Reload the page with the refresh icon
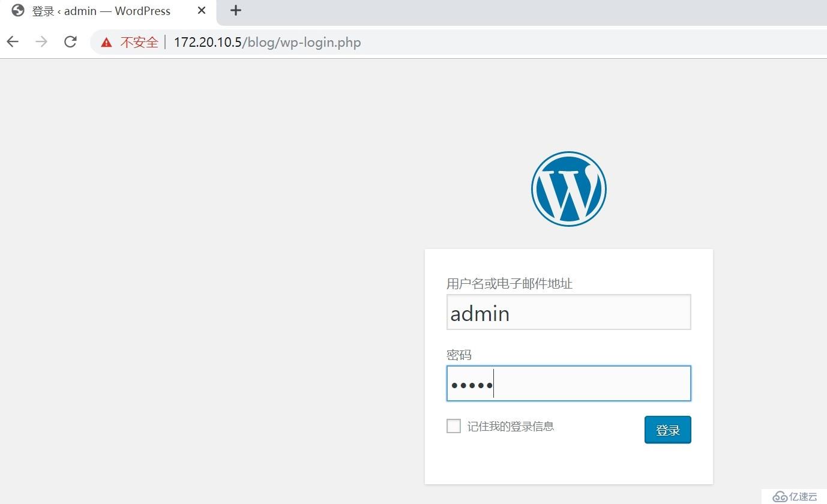827x504 pixels. pos(70,42)
